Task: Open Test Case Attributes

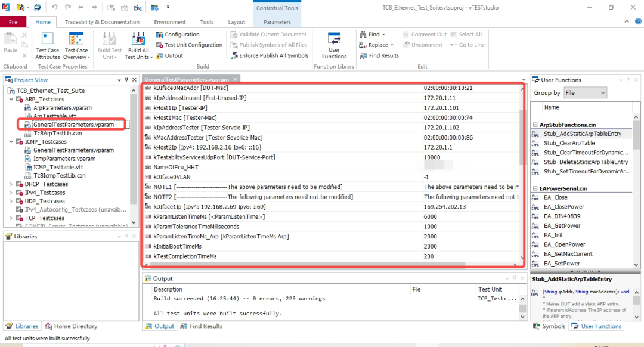Action: click(47, 46)
